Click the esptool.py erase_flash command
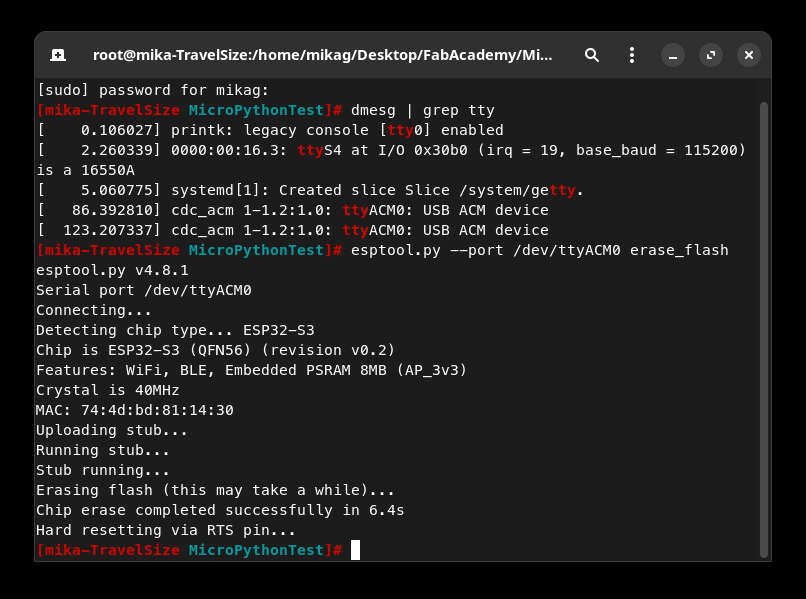Viewport: 806px width, 599px height. pos(540,250)
